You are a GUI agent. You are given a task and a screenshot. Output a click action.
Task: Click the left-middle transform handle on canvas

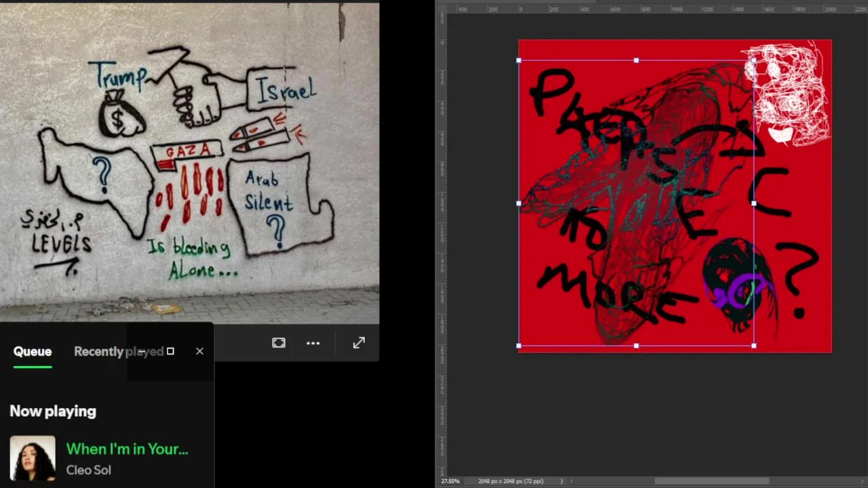click(x=519, y=203)
